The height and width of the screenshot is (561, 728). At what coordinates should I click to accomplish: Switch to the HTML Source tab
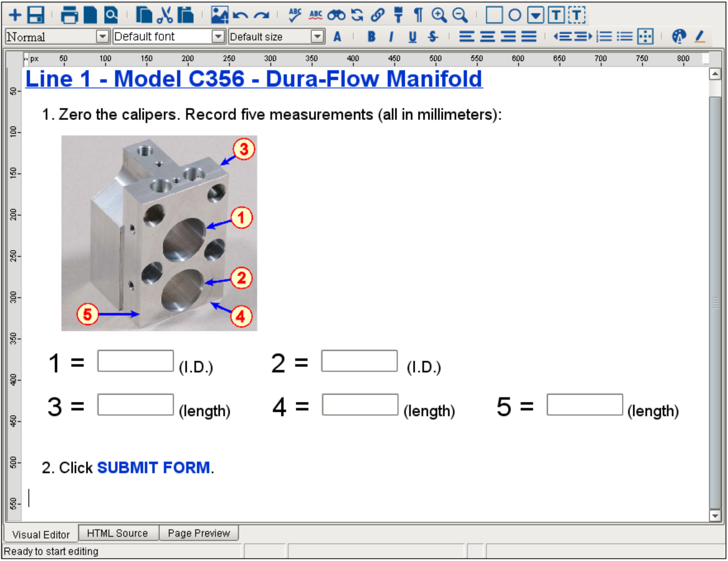117,533
